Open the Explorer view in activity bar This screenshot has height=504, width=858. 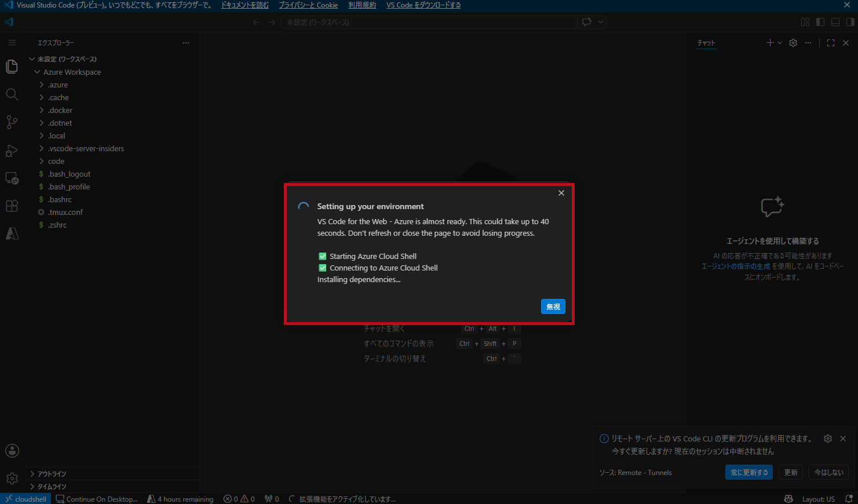pos(12,67)
